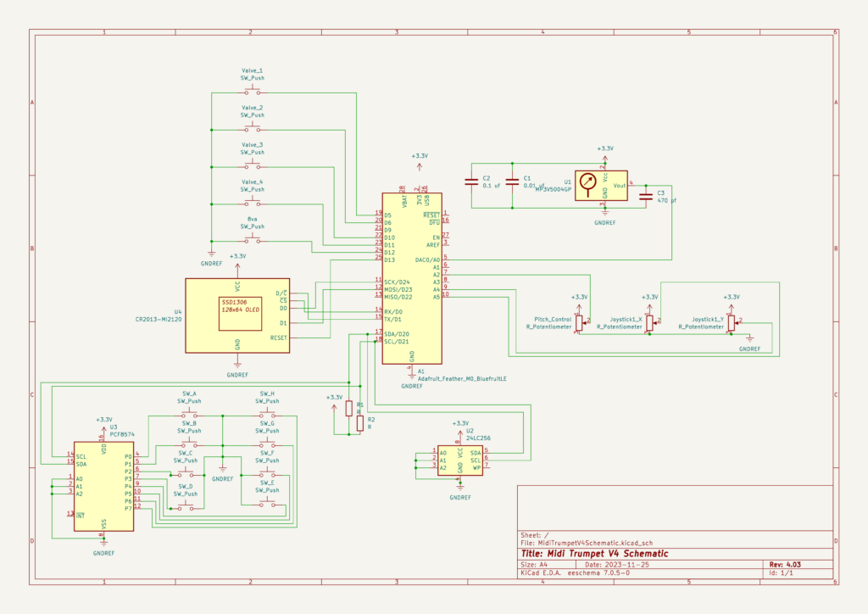868x614 pixels.
Task: Select the Pitch_Control potentiometer symbol
Action: point(580,322)
